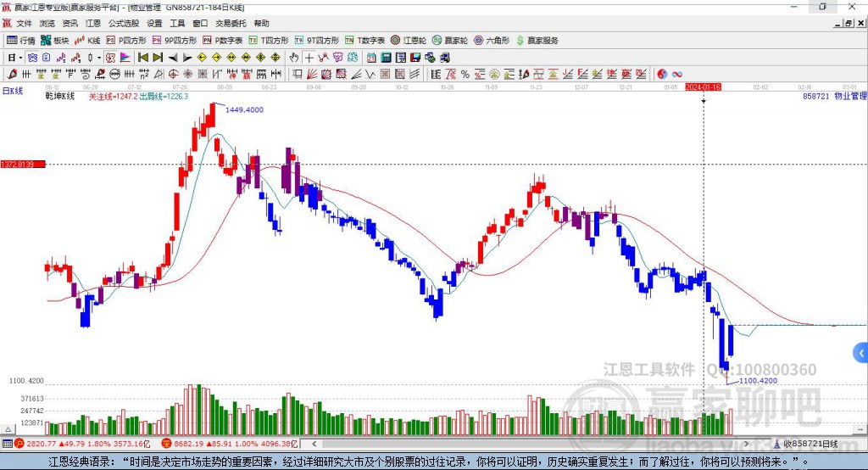The image size is (868, 470).
Task: Open the 帮助 menu
Action: [261, 23]
